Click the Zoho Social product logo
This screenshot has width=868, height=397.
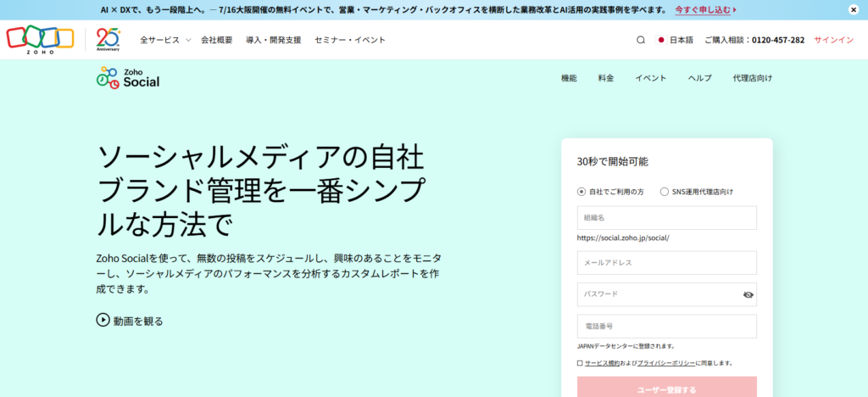point(128,78)
